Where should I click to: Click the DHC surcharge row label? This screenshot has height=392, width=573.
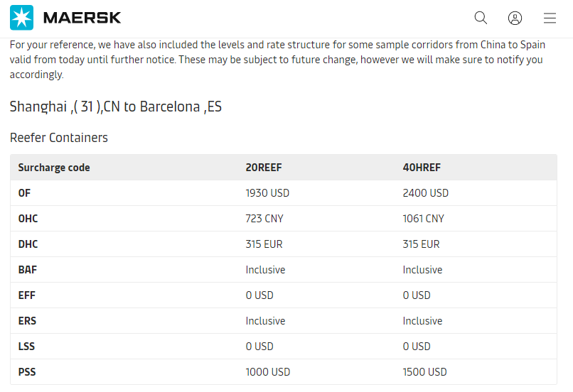[28, 244]
